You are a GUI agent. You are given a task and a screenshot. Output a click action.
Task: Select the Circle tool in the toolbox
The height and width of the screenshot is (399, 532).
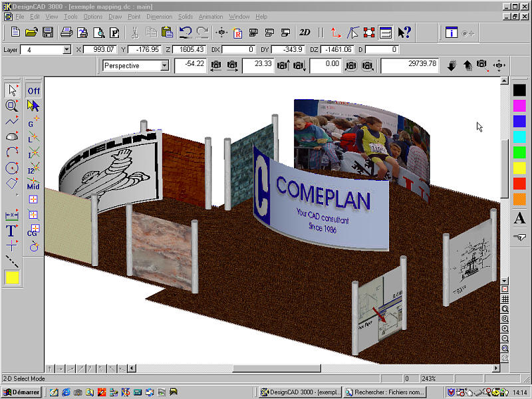tap(12, 168)
